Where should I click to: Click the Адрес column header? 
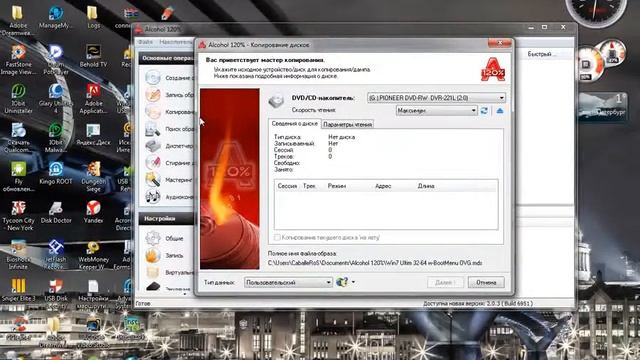pos(383,186)
